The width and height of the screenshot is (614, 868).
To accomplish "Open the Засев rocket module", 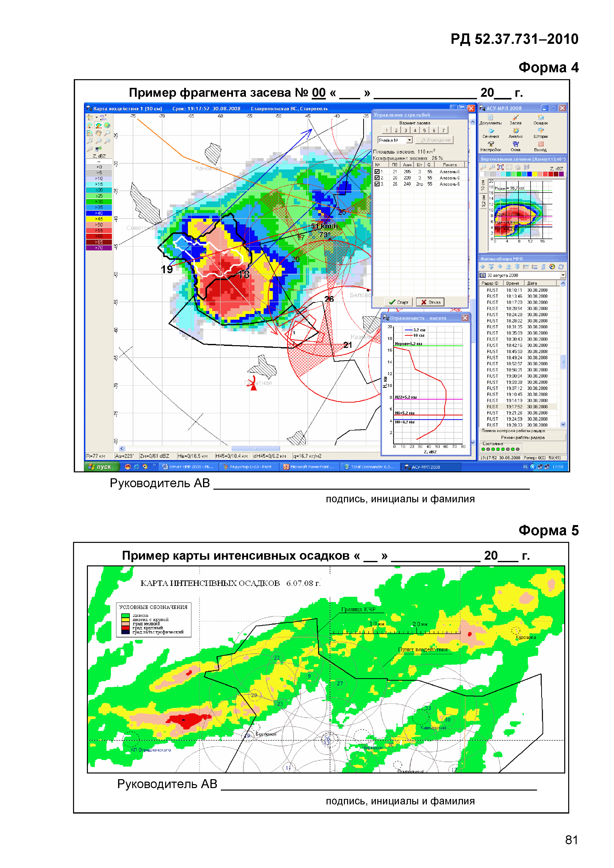I will pyautogui.click(x=515, y=120).
